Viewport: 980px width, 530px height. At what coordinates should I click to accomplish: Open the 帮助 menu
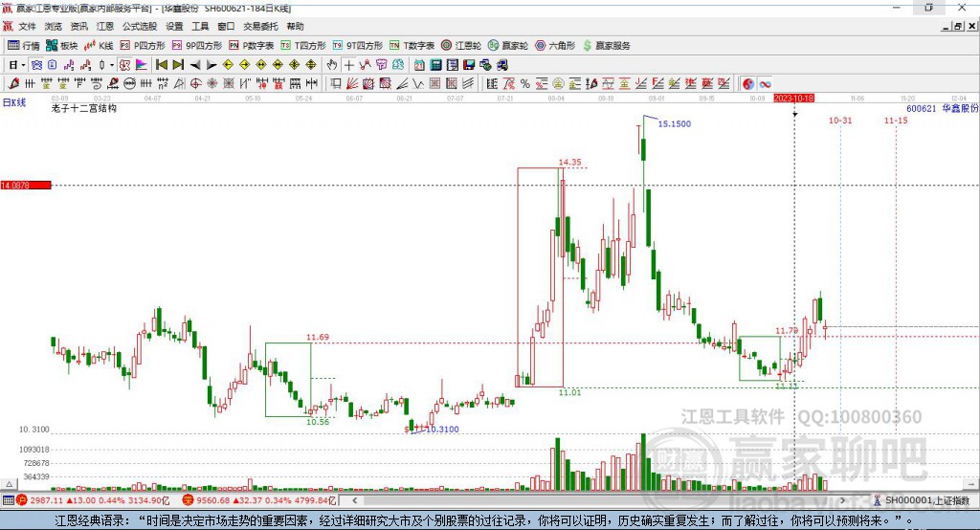[x=295, y=26]
